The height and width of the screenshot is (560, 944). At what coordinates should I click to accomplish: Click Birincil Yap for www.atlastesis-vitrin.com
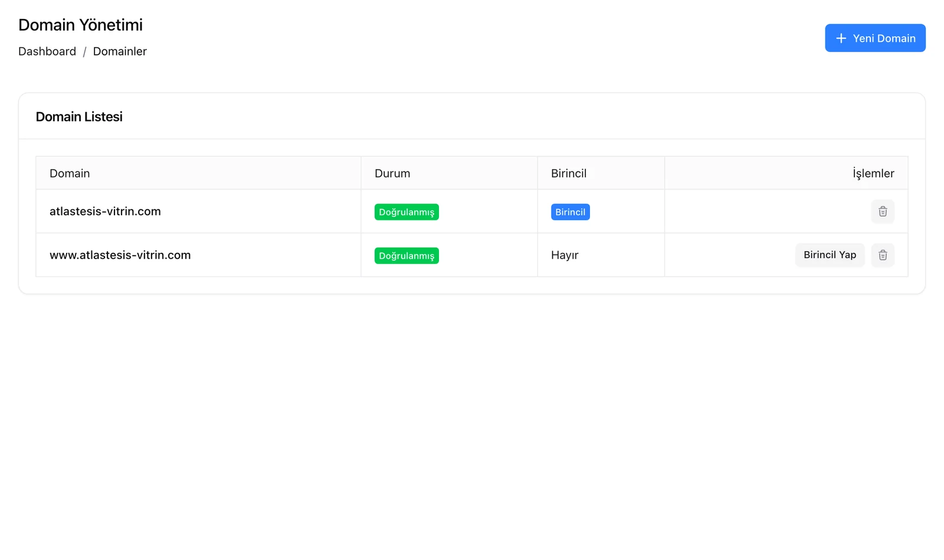point(830,255)
